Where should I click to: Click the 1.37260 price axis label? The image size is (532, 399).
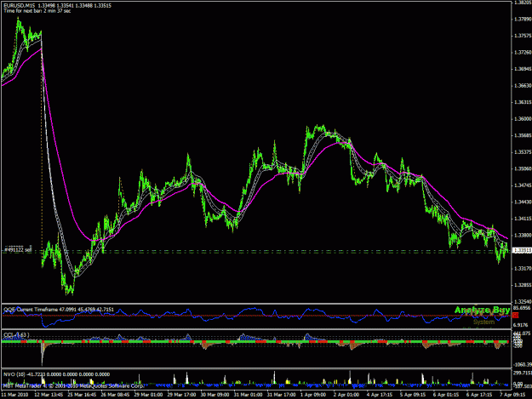pos(523,53)
